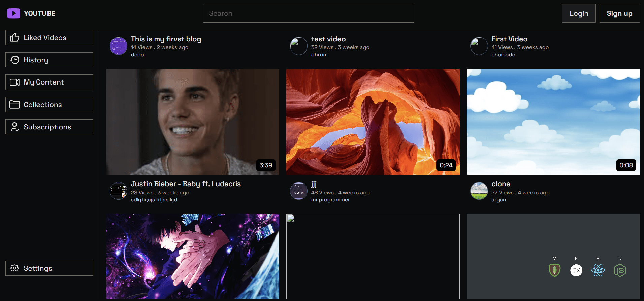
Task: Click 48 Views . 4 weeks ago text
Action: tap(341, 193)
